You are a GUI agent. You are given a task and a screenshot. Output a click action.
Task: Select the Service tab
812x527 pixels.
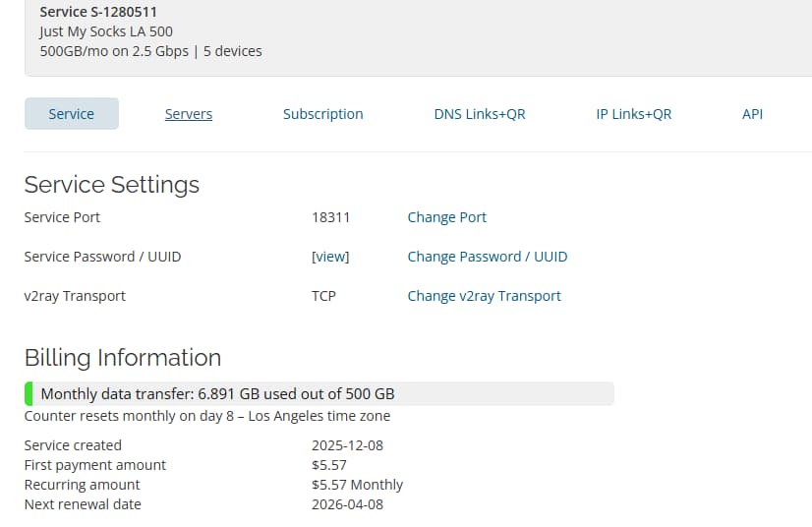pos(71,114)
